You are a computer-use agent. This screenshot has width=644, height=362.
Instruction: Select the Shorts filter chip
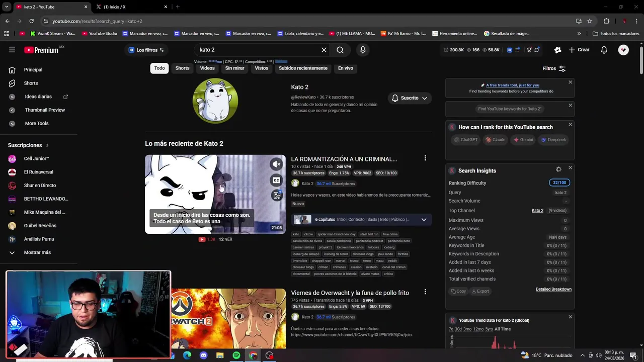pos(182,68)
